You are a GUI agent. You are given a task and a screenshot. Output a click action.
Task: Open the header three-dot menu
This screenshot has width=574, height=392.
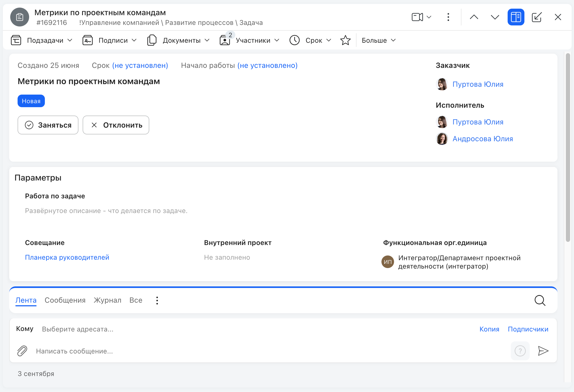tap(448, 17)
